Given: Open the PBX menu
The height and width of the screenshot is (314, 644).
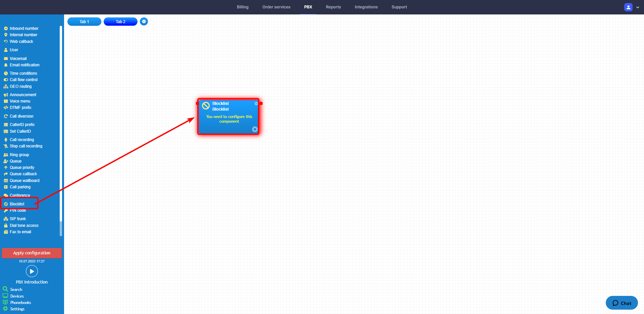Looking at the screenshot, I should 308,7.
